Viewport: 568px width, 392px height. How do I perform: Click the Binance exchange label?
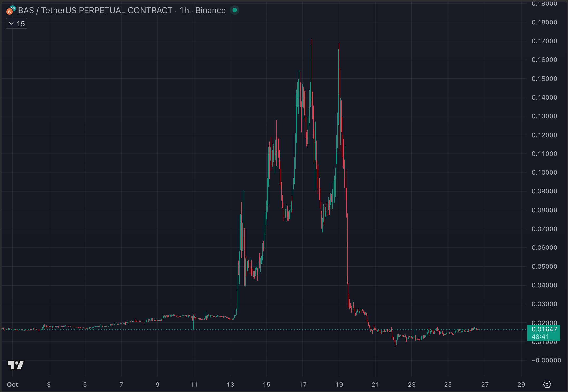click(x=210, y=10)
